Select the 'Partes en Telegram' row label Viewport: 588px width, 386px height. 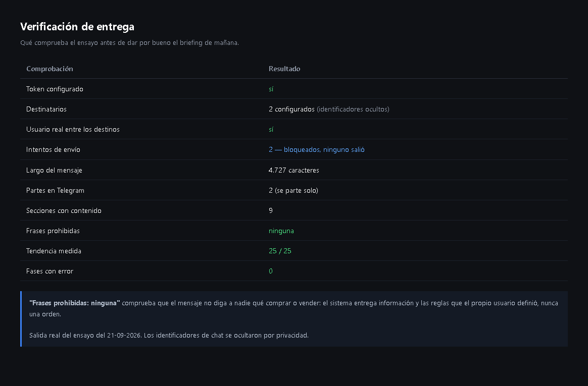[x=55, y=191]
